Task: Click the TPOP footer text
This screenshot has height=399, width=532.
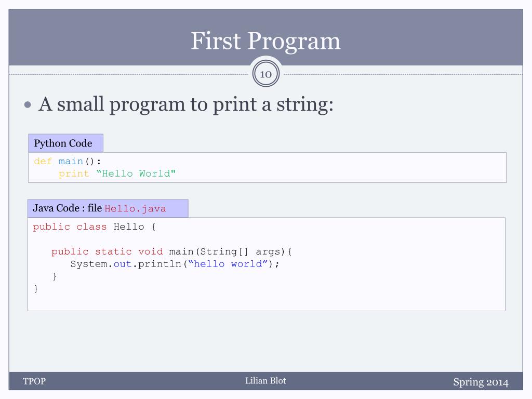Action: [34, 381]
